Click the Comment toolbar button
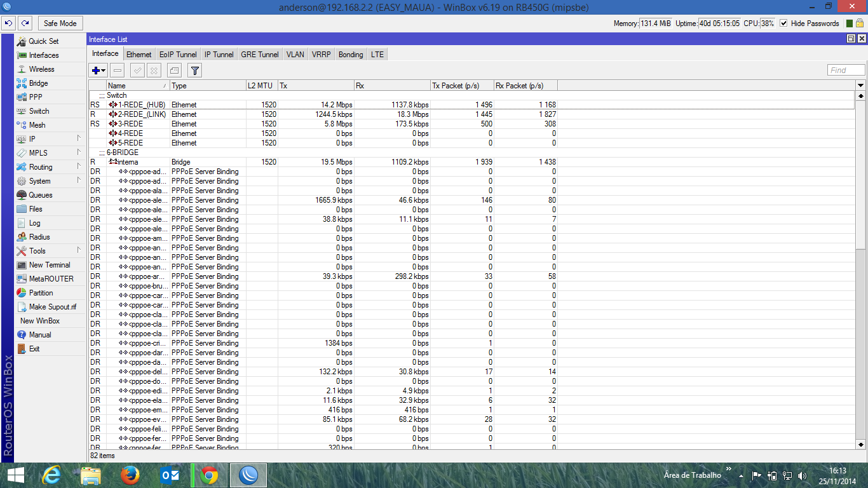The width and height of the screenshot is (868, 488). click(174, 71)
